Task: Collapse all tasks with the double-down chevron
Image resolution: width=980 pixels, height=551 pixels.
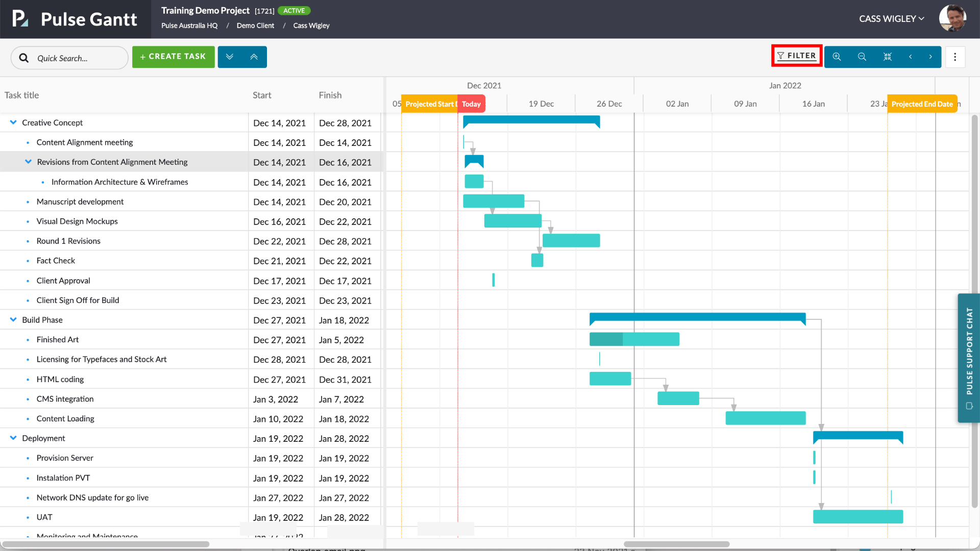Action: click(x=230, y=57)
